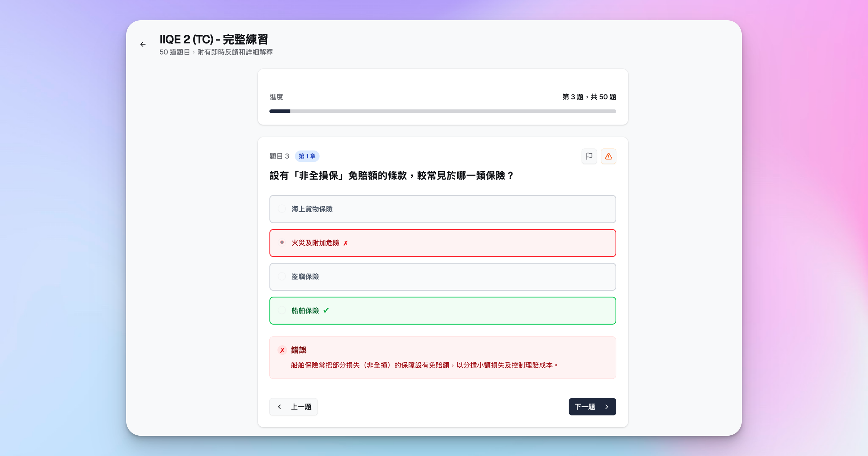Click the explanation text about 船舶保險
The height and width of the screenshot is (456, 868).
coord(425,365)
